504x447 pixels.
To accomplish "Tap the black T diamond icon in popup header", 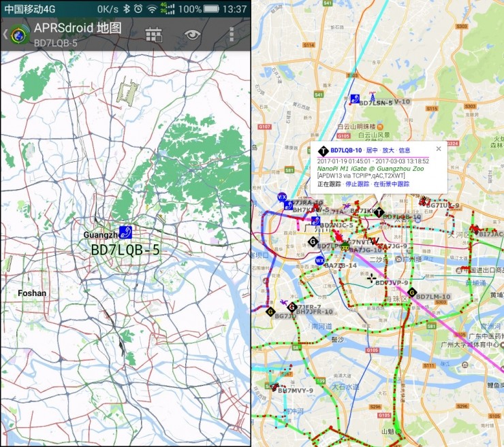I will point(323,150).
